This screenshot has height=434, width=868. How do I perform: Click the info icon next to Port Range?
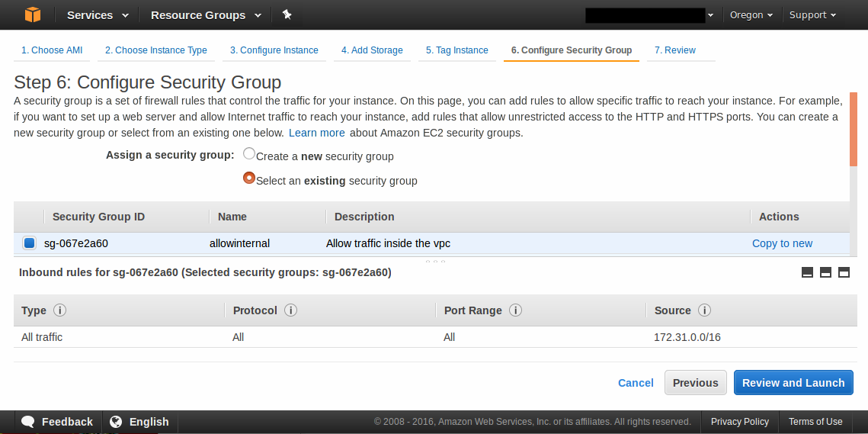tap(515, 310)
